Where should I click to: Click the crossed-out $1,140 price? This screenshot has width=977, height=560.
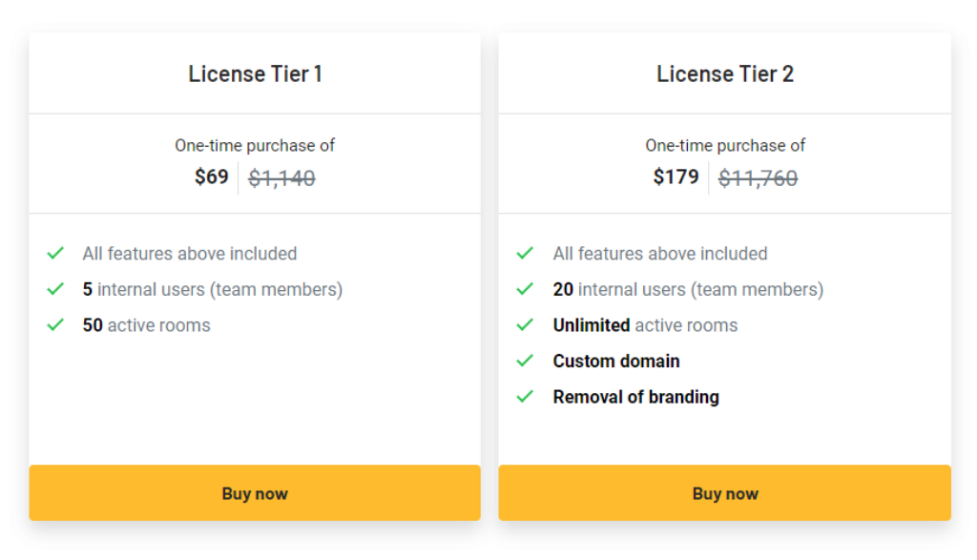point(281,178)
